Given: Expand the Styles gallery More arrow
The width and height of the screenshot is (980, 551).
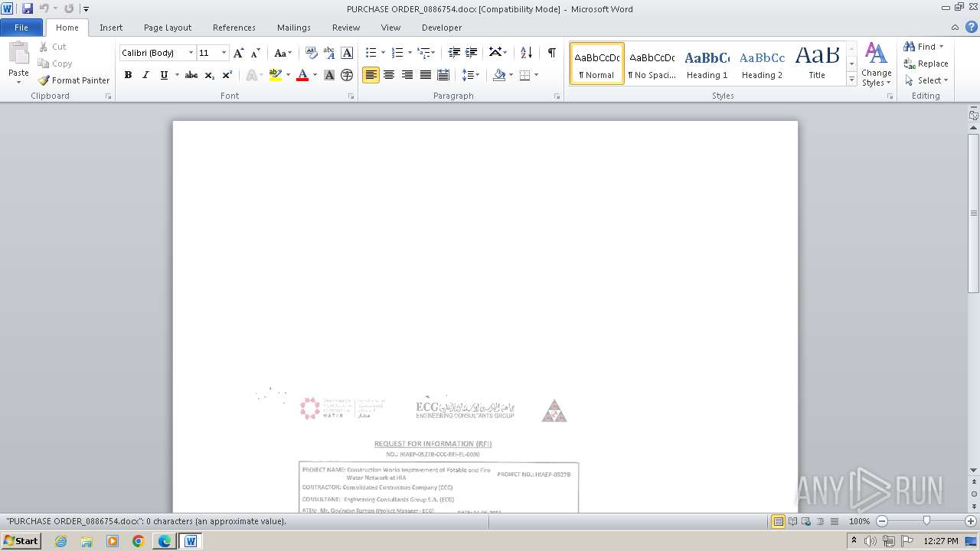Looking at the screenshot, I should (851, 79).
